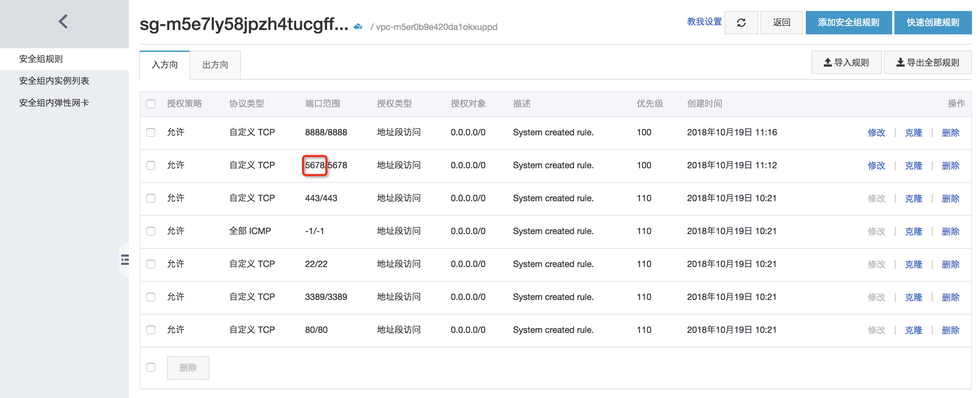Click the security group title sg-m5e7ly58jpzh4tucgff...
The image size is (980, 398).
pos(244,24)
